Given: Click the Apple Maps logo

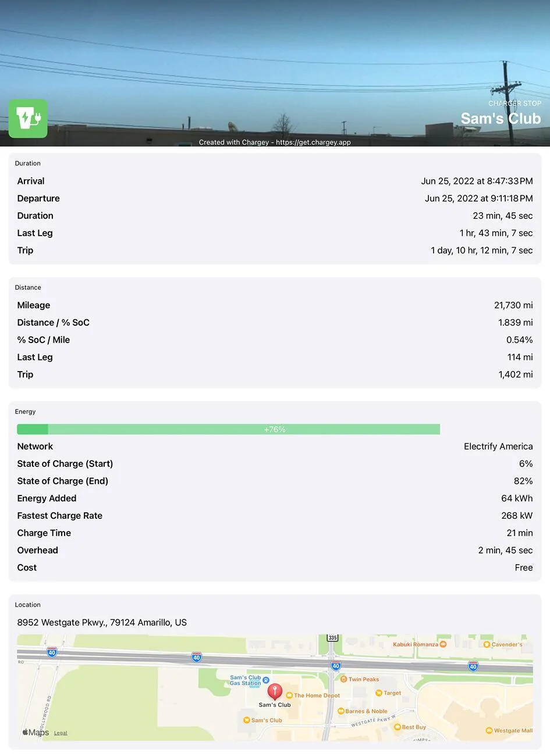Looking at the screenshot, I should click(36, 732).
